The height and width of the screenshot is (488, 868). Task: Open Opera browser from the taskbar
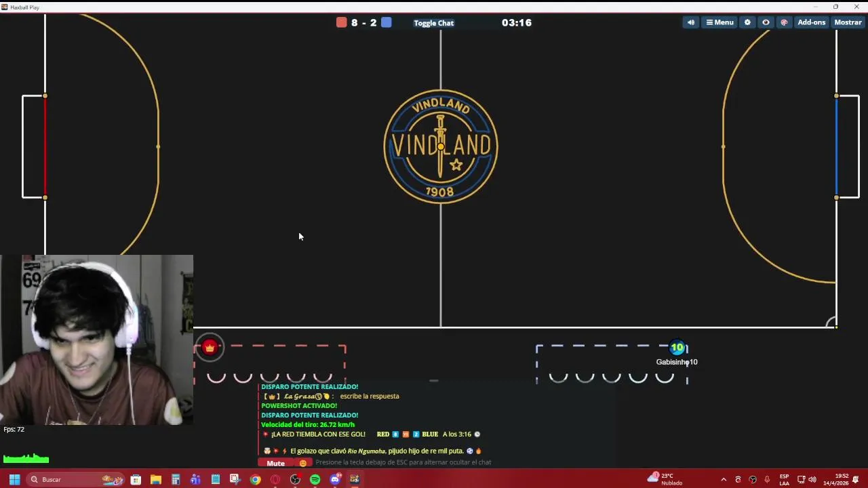pyautogui.click(x=275, y=479)
